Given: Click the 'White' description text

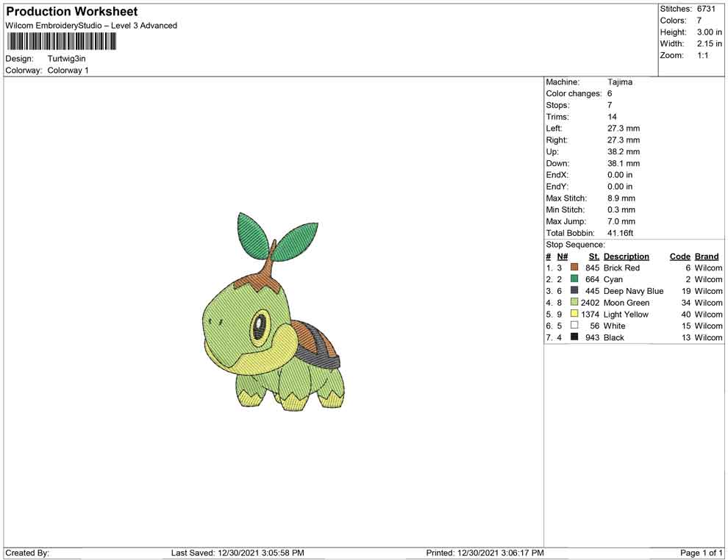Looking at the screenshot, I should point(614,326).
